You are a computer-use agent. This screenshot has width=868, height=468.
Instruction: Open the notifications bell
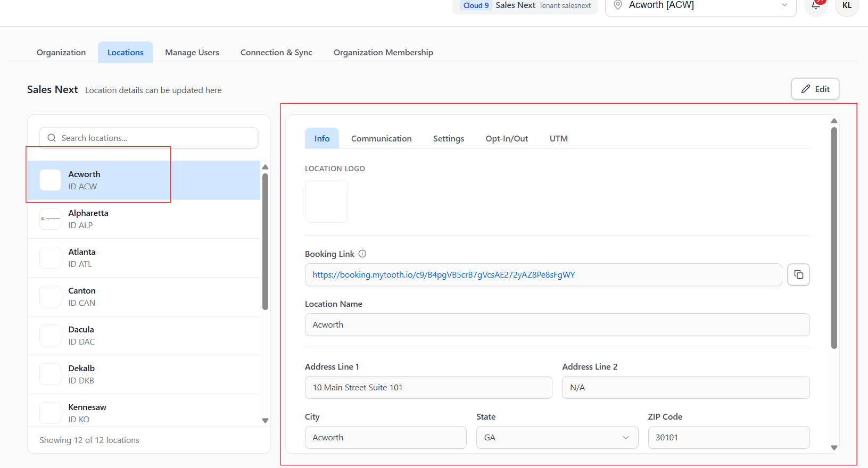[816, 5]
